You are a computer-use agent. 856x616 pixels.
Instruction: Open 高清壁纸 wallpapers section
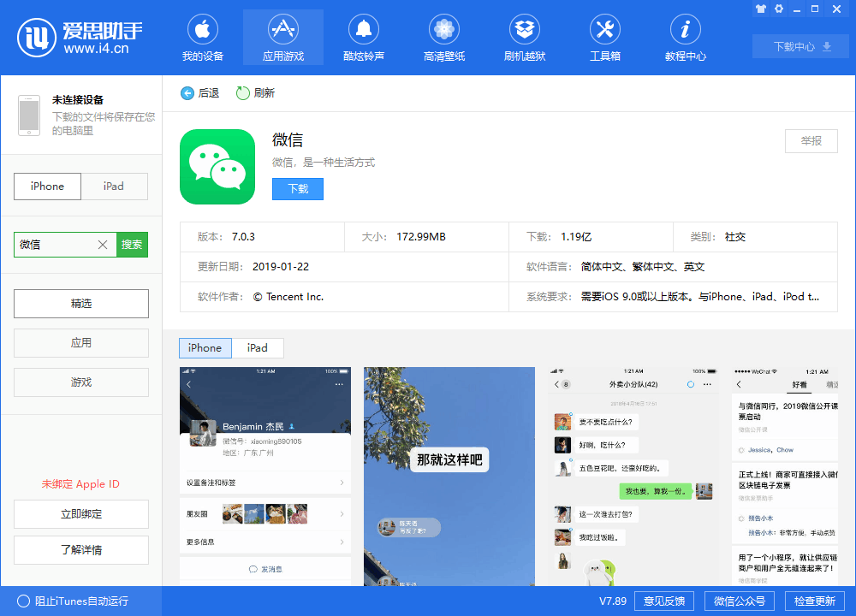[443, 38]
